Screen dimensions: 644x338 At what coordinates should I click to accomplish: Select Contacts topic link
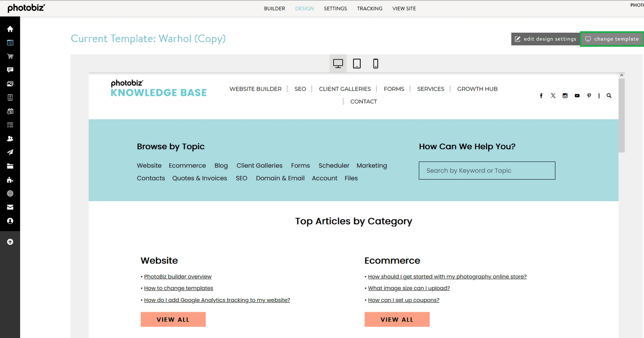[x=151, y=178]
